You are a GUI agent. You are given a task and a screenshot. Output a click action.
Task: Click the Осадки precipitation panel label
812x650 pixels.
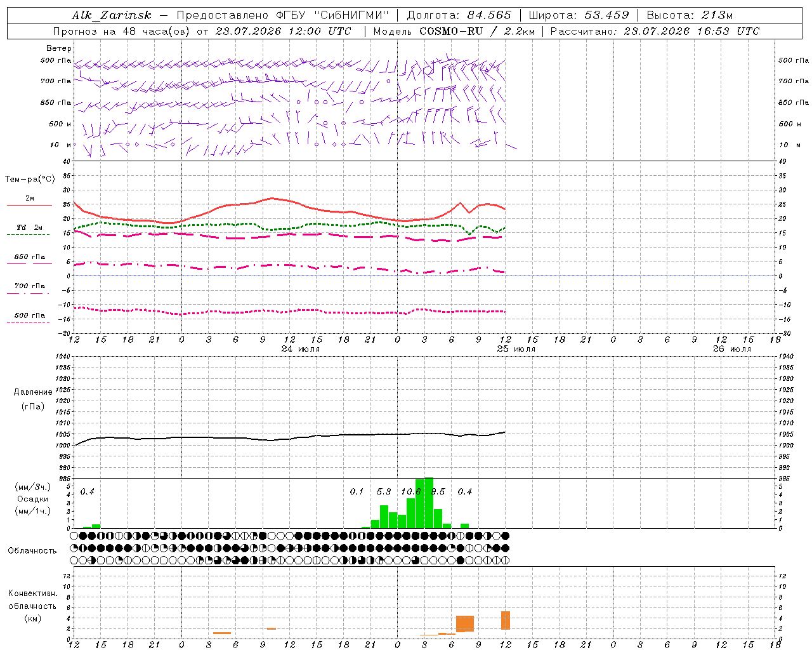point(33,499)
